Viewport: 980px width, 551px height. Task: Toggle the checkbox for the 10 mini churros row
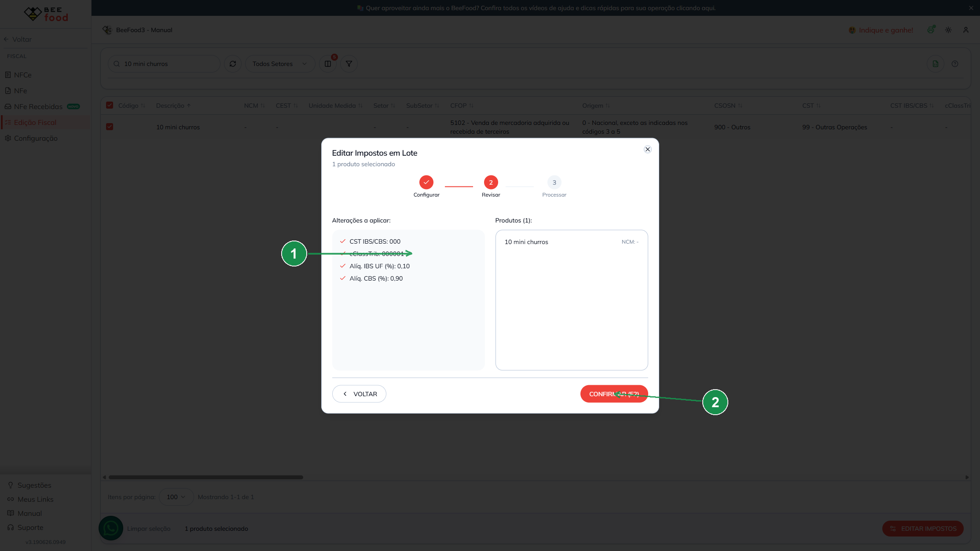(x=110, y=127)
